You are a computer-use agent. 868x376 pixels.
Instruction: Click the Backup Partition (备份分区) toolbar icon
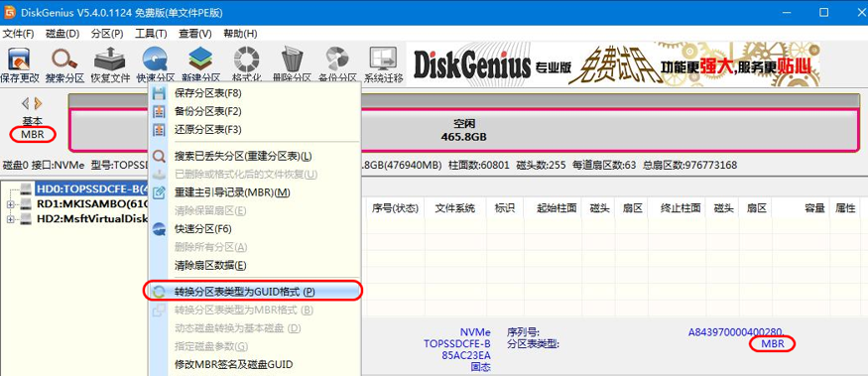[x=337, y=63]
